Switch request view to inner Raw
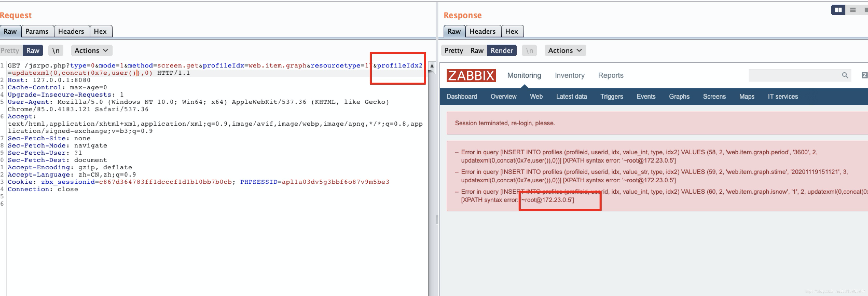868x296 pixels. (33, 51)
